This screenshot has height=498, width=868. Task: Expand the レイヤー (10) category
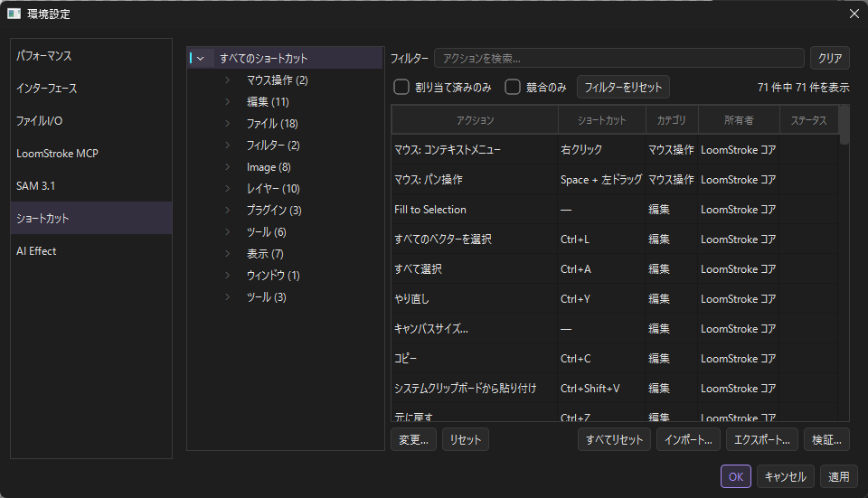coord(227,189)
